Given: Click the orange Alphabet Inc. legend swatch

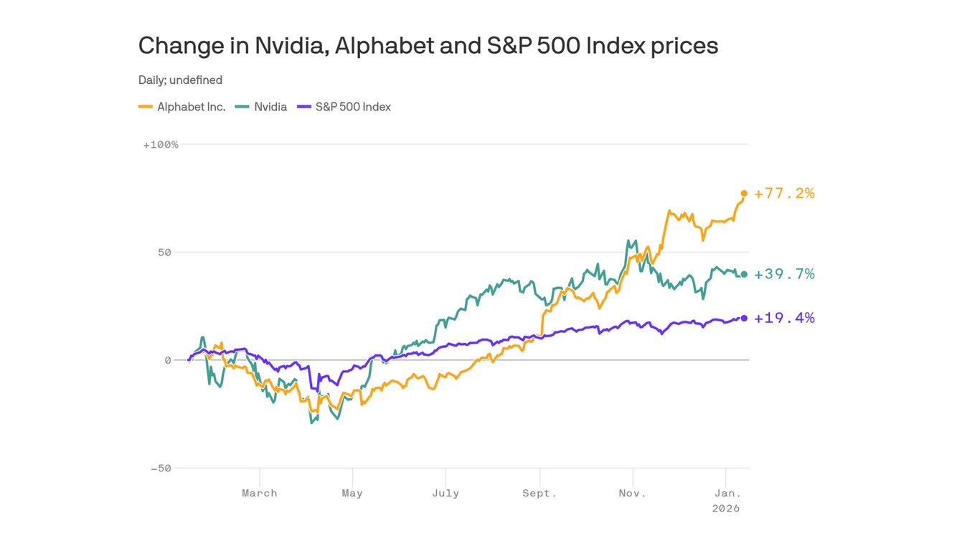Looking at the screenshot, I should [146, 107].
